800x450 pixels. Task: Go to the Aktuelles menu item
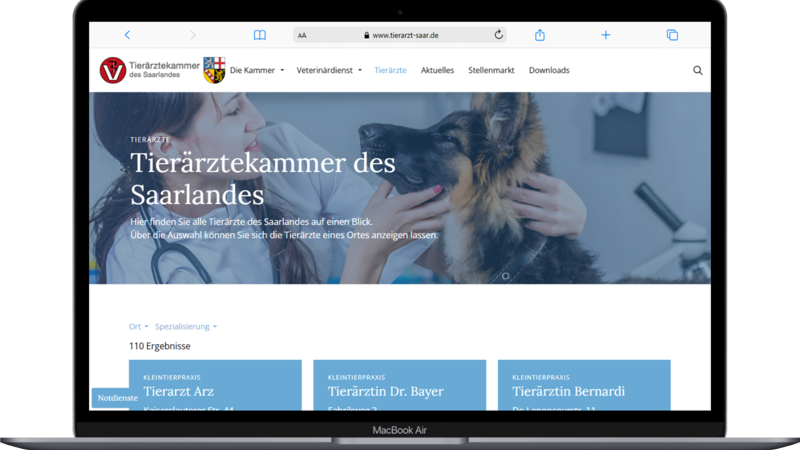pyautogui.click(x=437, y=71)
